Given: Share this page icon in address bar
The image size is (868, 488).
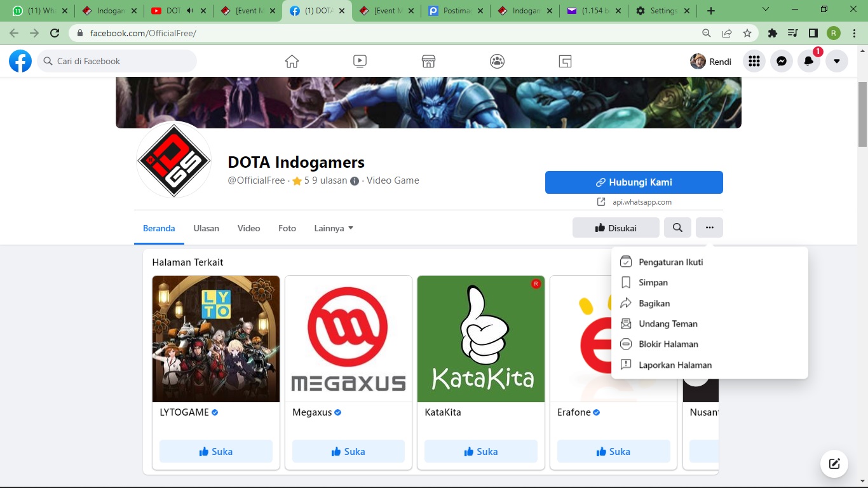Looking at the screenshot, I should coord(727,33).
